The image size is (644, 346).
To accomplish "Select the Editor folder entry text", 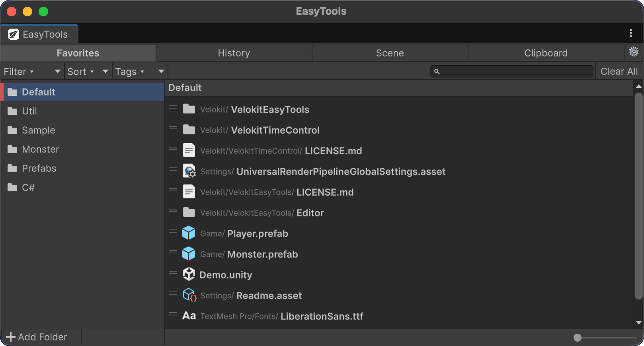I will [x=310, y=213].
